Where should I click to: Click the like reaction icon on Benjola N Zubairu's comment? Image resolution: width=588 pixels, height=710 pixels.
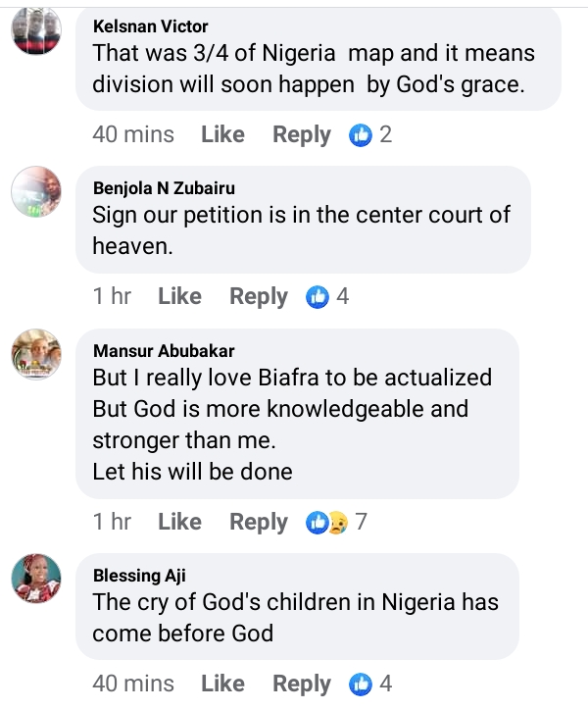(x=318, y=296)
